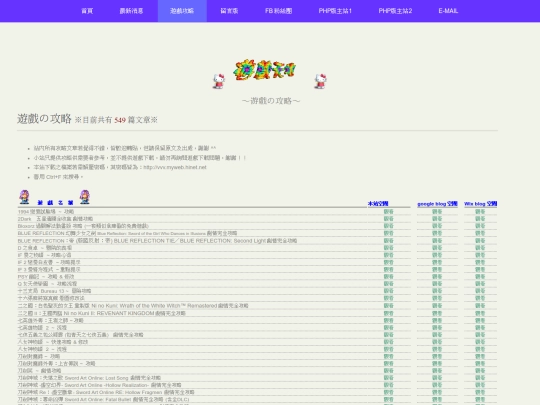Screen dimensions: 540x405
Task: Open 本站空間 觀看 link for Bloxorz row
Action: [388, 226]
